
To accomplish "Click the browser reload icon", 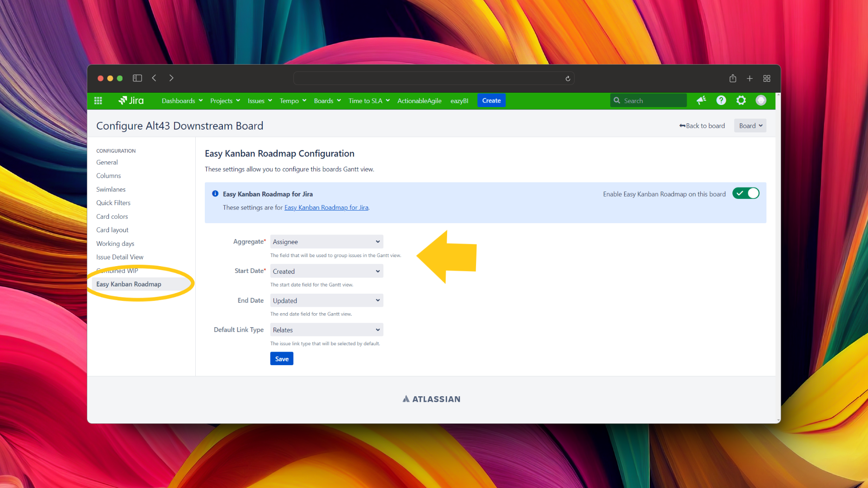I will coord(568,79).
